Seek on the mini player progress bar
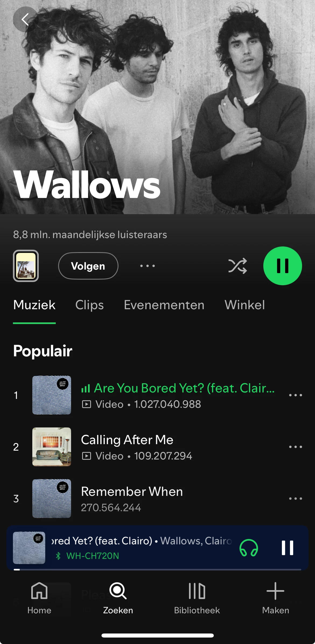Screen dimensions: 315x644 coord(157,569)
